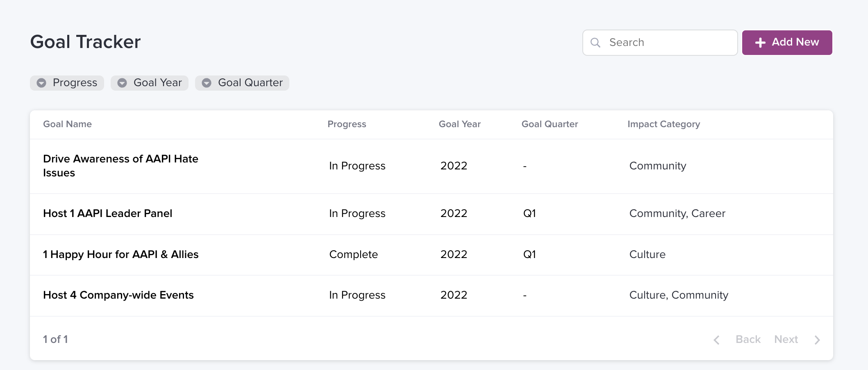This screenshot has height=370, width=868.
Task: Click the magnifying glass search icon
Action: (x=595, y=43)
